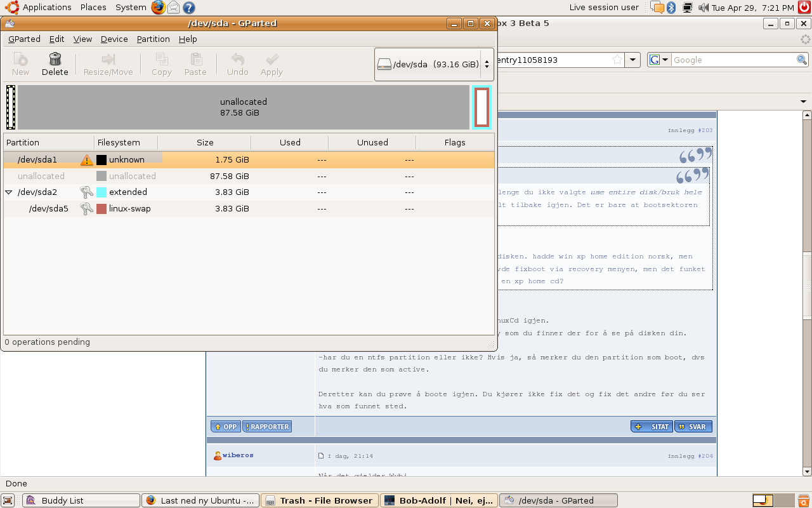
Task: Sort by Size column header
Action: (x=204, y=142)
